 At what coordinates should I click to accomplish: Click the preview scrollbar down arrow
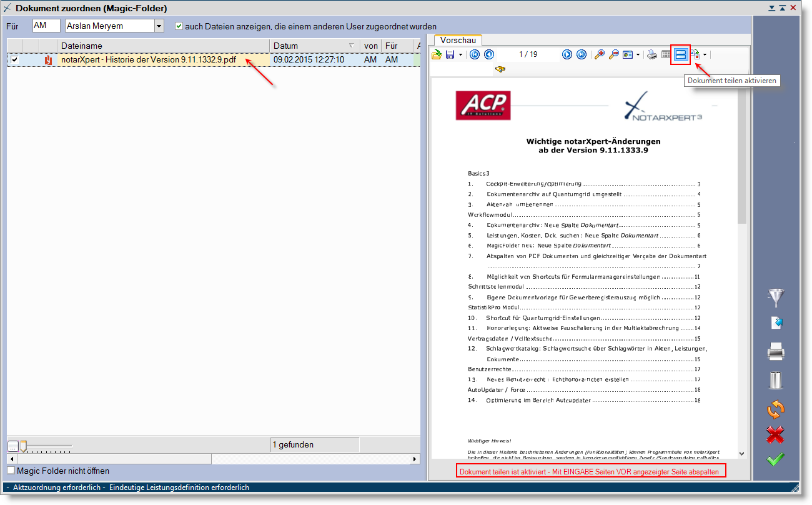coord(742,454)
